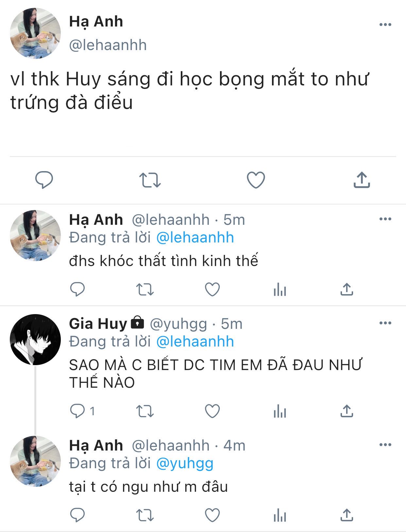Image resolution: width=406 pixels, height=532 pixels.
Task: Open the @yuhgg mention link in last reply
Action: (x=185, y=463)
